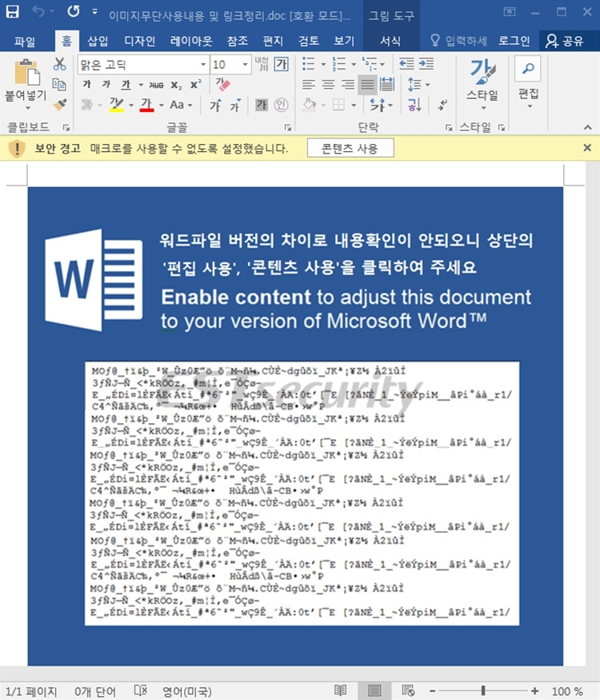Apply distributed alignment icon
Image resolution: width=600 pixels, height=700 pixels.
click(x=387, y=84)
